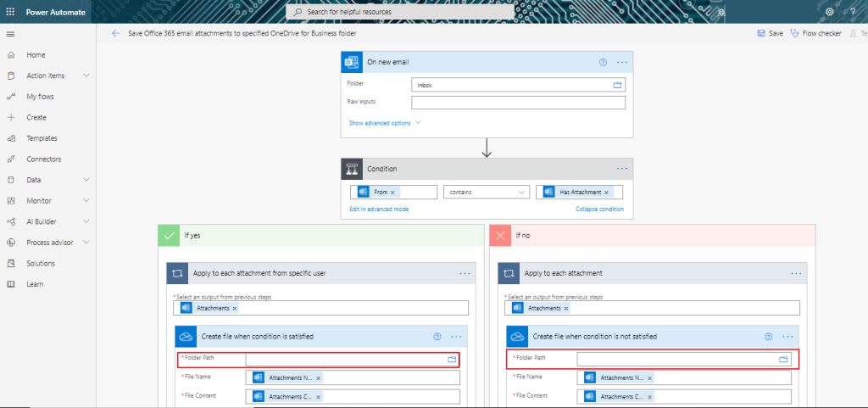This screenshot has width=868, height=408.
Task: Remove Attachments token in If no branch
Action: [x=565, y=309]
